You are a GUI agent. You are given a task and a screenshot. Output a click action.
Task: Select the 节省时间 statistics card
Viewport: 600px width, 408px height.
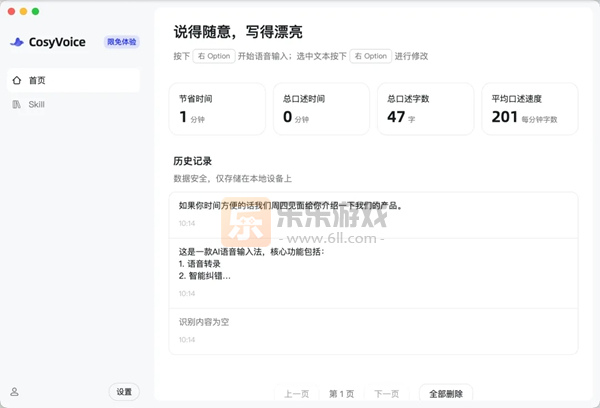pyautogui.click(x=217, y=109)
